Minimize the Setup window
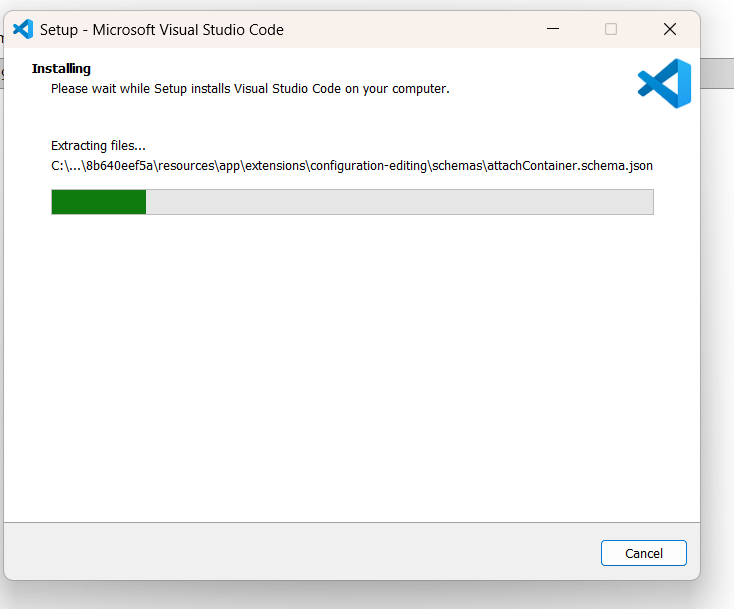This screenshot has width=734, height=609. pyautogui.click(x=553, y=29)
